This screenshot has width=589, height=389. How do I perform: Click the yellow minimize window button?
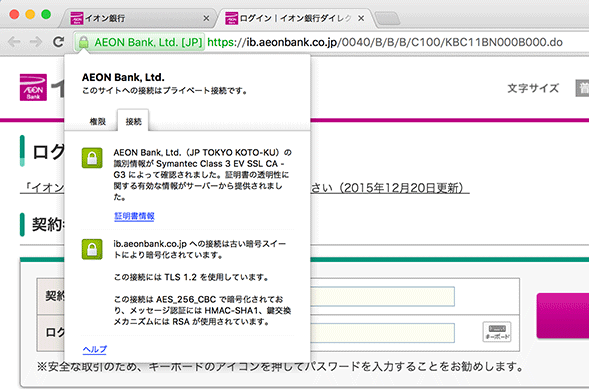click(x=30, y=15)
